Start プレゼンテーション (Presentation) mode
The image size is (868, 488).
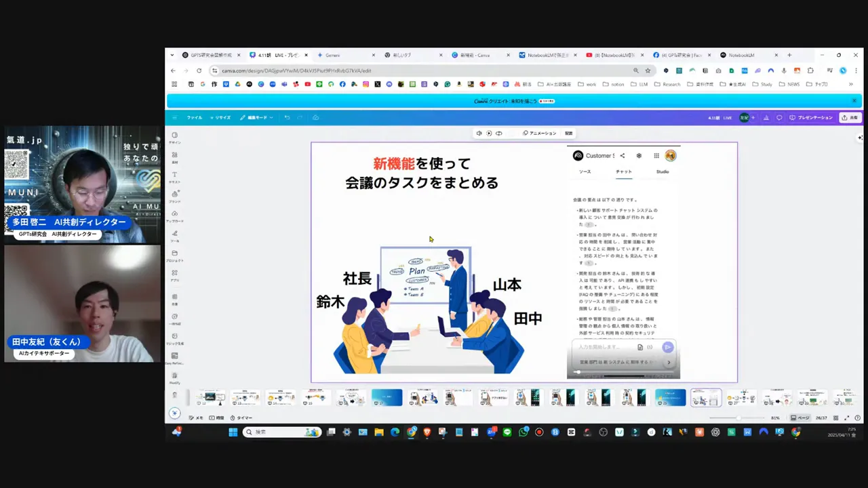click(814, 117)
